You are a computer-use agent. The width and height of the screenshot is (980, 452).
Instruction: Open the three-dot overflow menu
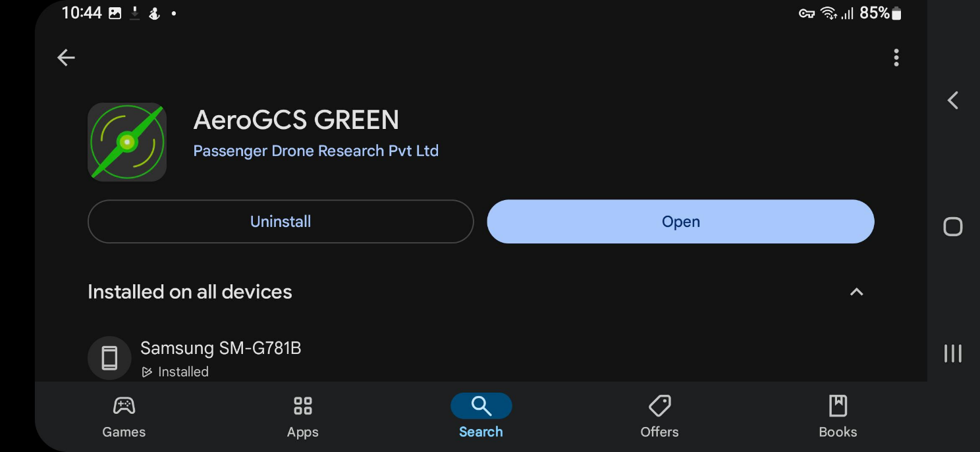896,58
